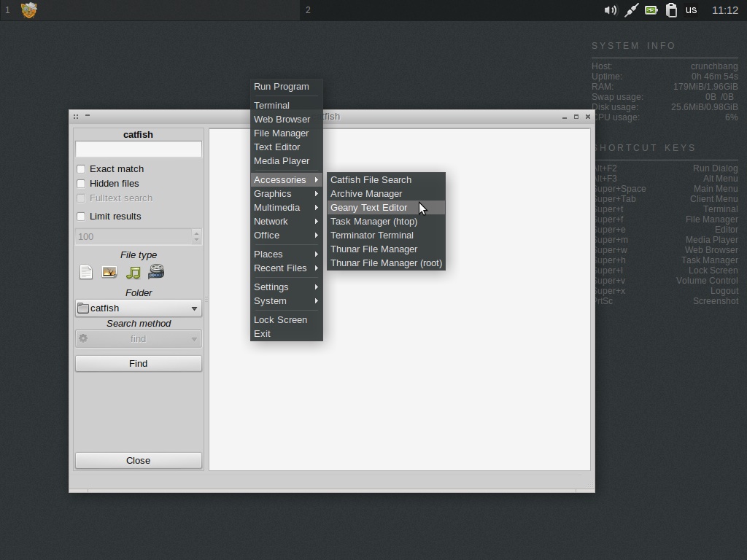Choose Run Program from the menu

click(x=286, y=87)
